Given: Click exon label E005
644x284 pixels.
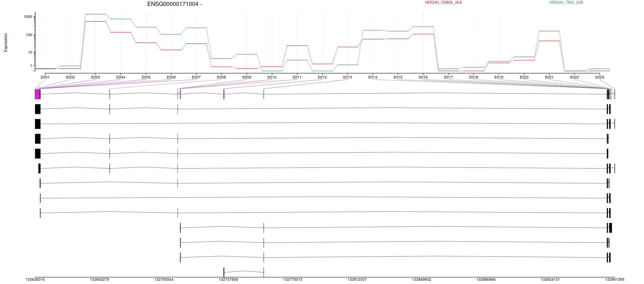Looking at the screenshot, I should pyautogui.click(x=146, y=77).
